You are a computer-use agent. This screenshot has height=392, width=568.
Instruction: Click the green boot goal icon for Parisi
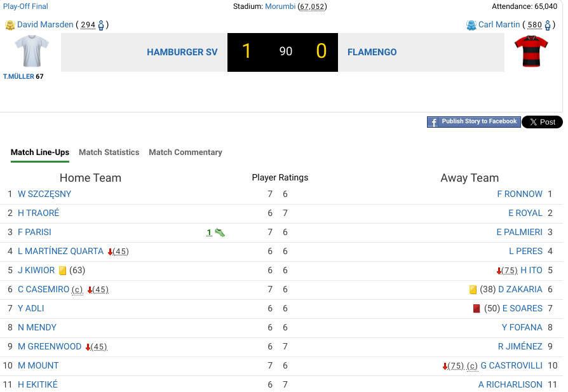pyautogui.click(x=220, y=233)
